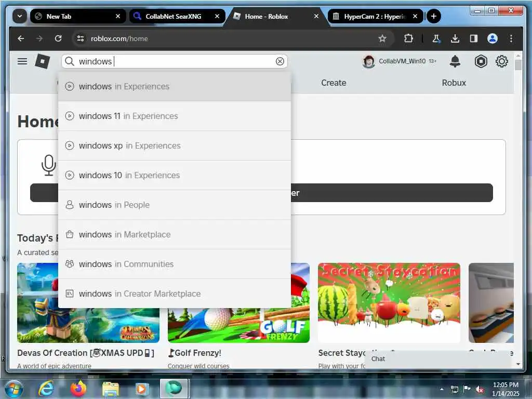Viewport: 532px width, 399px height.
Task: Open the Create navigation link
Action: point(334,83)
